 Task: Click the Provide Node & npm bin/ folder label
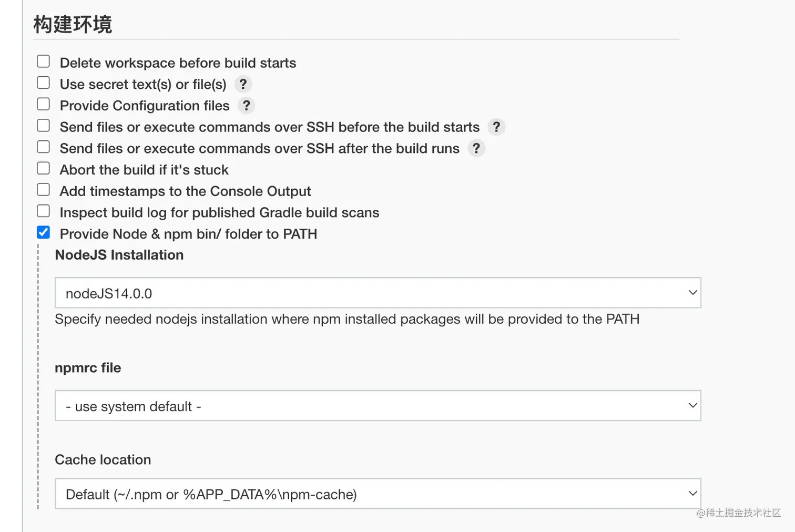[x=188, y=234]
